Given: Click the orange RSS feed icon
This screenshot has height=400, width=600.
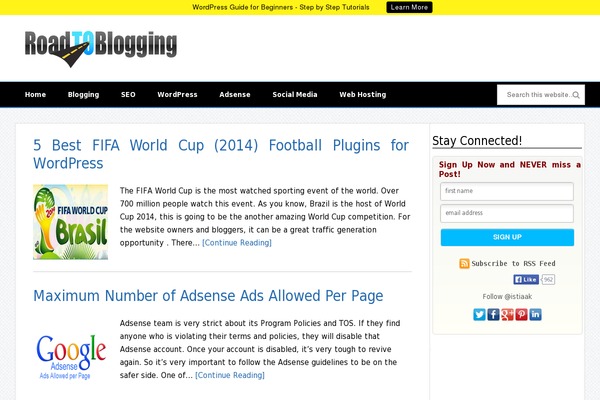Looking at the screenshot, I should coord(464,263).
